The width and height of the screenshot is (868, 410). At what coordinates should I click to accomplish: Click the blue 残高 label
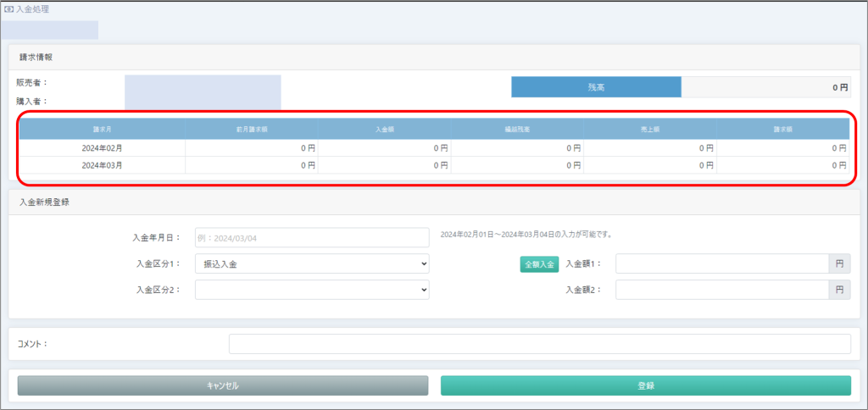[596, 87]
